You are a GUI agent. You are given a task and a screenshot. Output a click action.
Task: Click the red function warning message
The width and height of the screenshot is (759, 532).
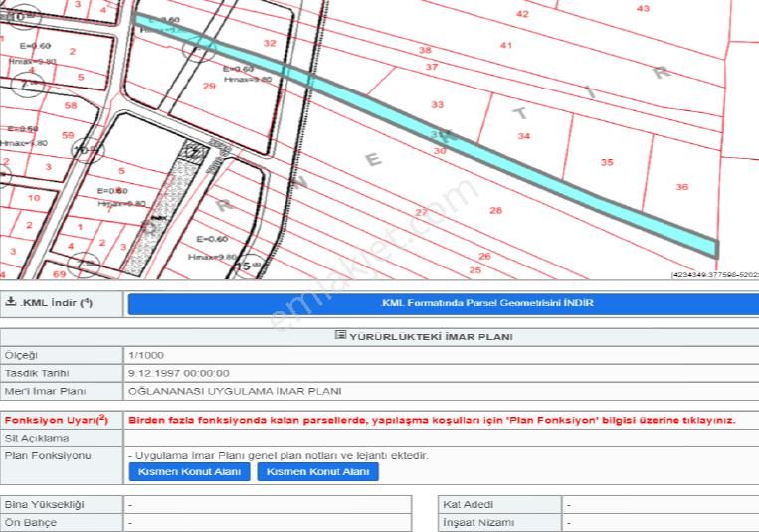[432, 421]
